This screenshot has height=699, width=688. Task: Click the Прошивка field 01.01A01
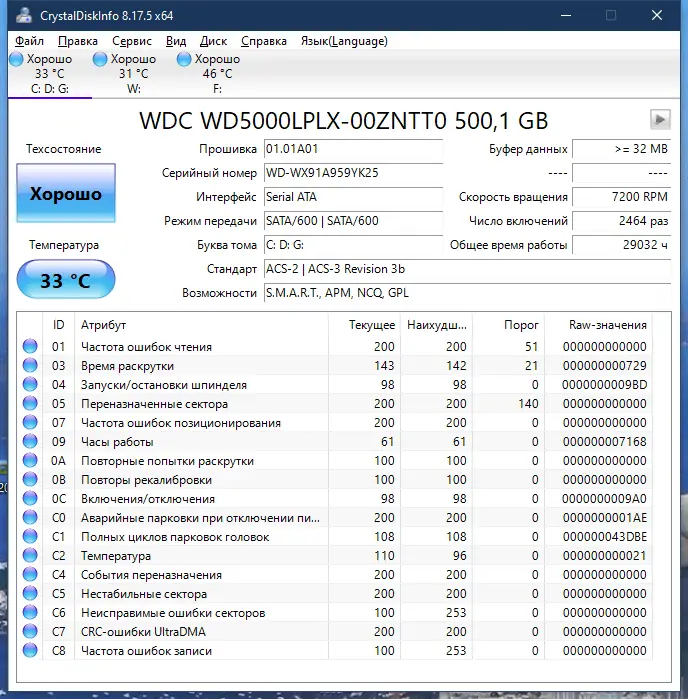click(x=353, y=149)
